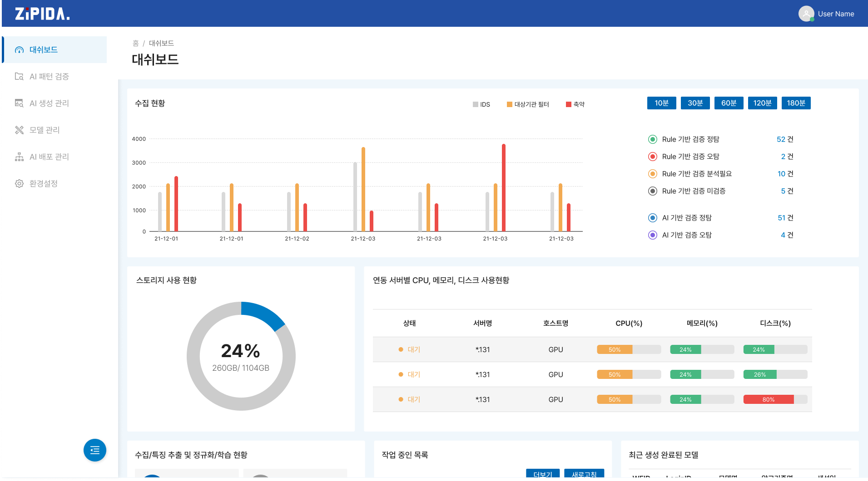Toggle the IDS legend series
868x481 pixels.
(x=481, y=104)
